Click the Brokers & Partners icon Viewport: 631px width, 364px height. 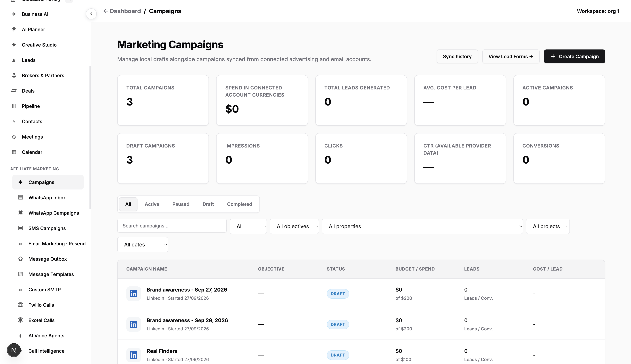[x=14, y=76]
